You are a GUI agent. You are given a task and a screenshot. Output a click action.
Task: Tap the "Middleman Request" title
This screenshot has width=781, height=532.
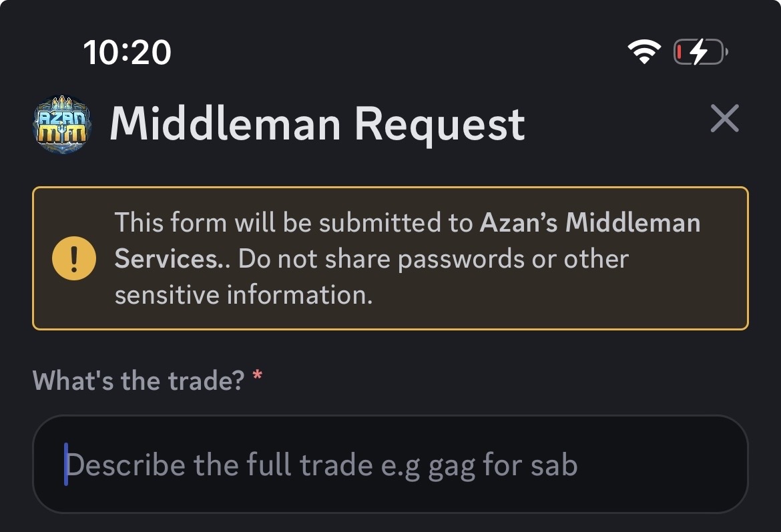[317, 123]
